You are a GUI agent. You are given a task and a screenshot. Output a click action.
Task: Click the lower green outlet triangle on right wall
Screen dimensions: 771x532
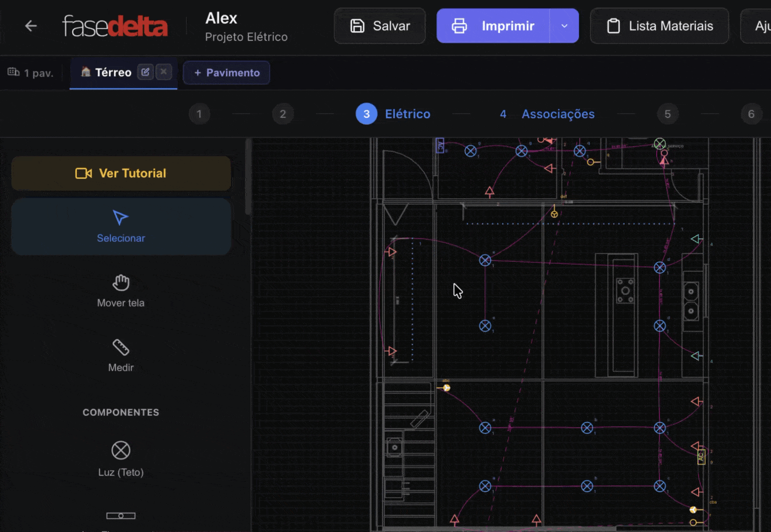(x=696, y=356)
